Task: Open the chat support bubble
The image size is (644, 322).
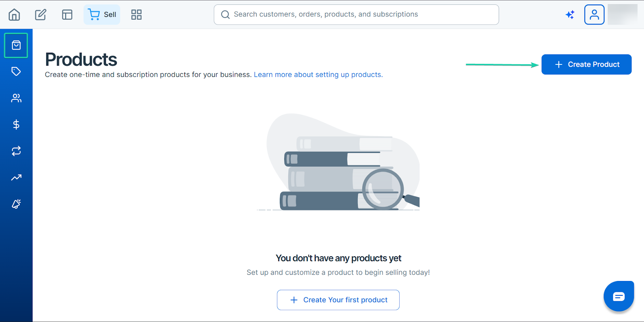Action: [x=619, y=296]
